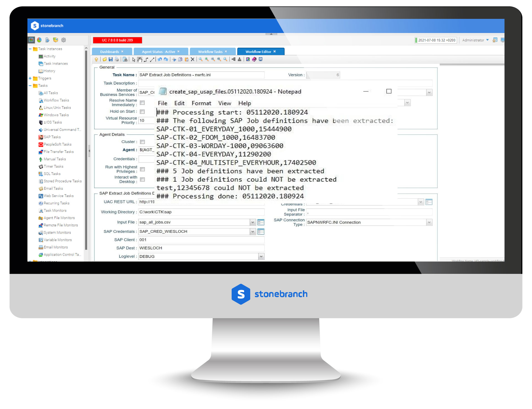Toggle the Hold on Start checkbox
Screen dimensions: 532x409
pyautogui.click(x=142, y=111)
